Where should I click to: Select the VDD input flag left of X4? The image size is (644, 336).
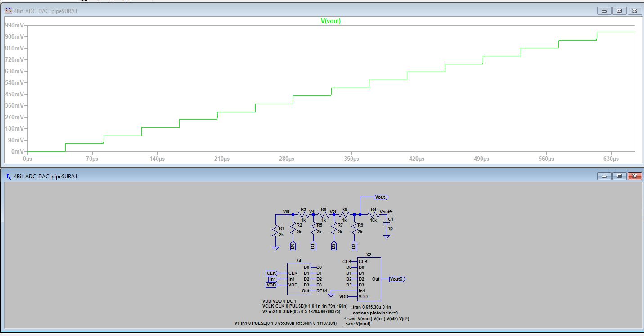pyautogui.click(x=271, y=285)
